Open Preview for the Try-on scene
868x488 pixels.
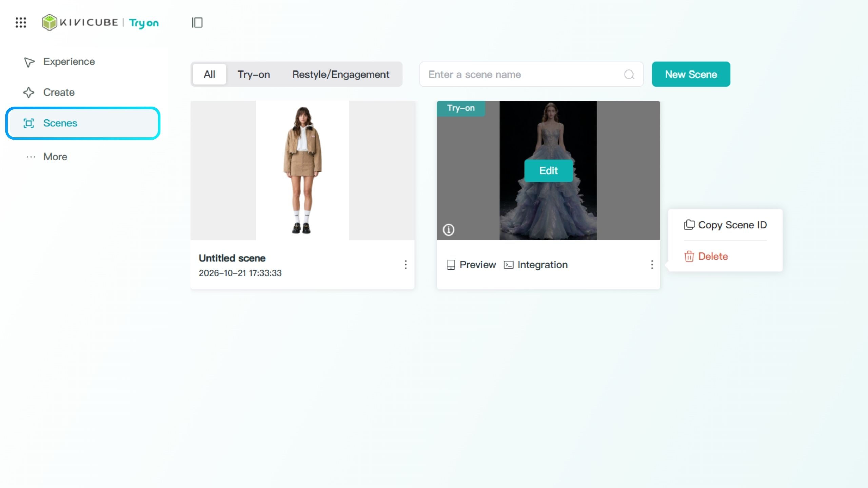point(471,265)
